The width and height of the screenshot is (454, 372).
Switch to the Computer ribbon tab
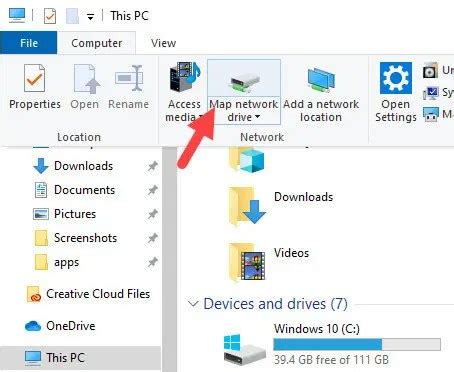[x=97, y=43]
